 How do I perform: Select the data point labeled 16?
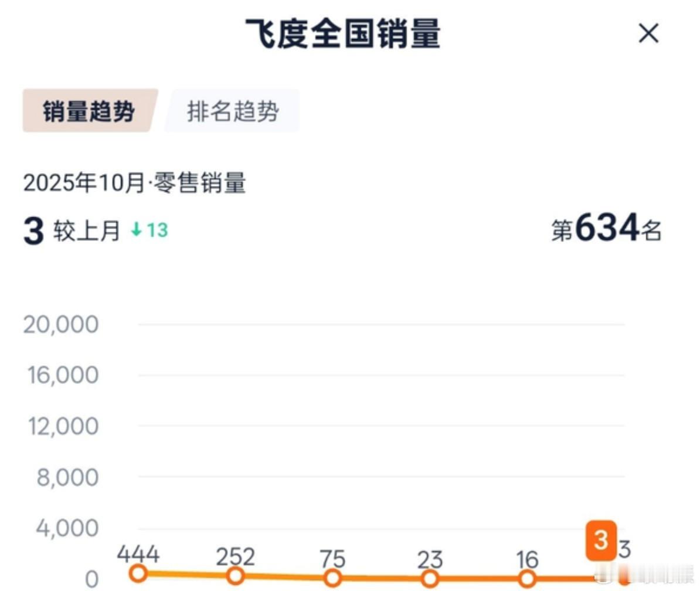click(x=528, y=580)
